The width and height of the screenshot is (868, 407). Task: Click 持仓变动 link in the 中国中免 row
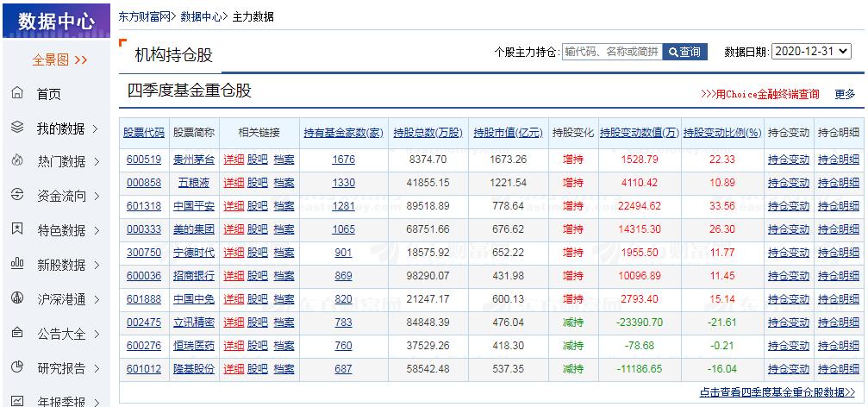tap(789, 299)
